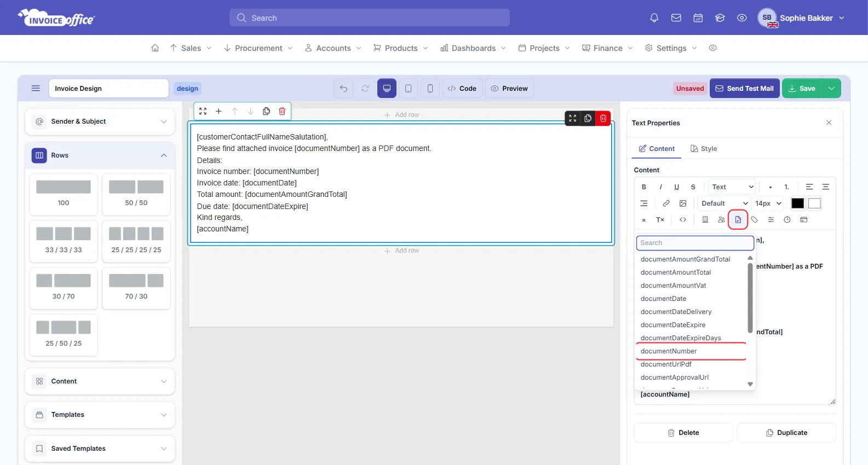The width and height of the screenshot is (868, 465).
Task: Open the company building variables icon
Action: 705,220
